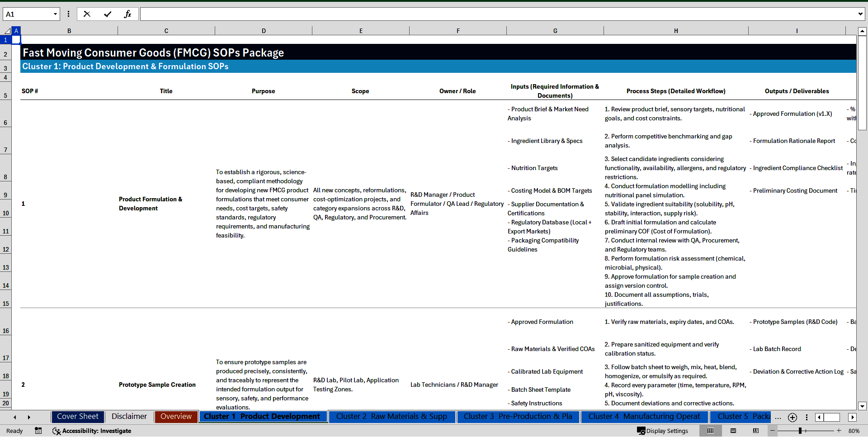Open the Cluster 3 Pre-Production sheet

(x=518, y=417)
